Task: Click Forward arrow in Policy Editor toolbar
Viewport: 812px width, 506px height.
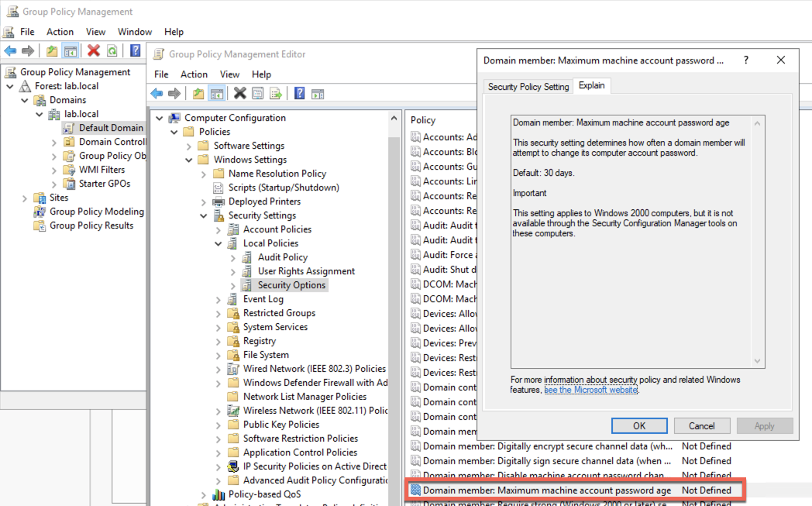Action: point(174,93)
